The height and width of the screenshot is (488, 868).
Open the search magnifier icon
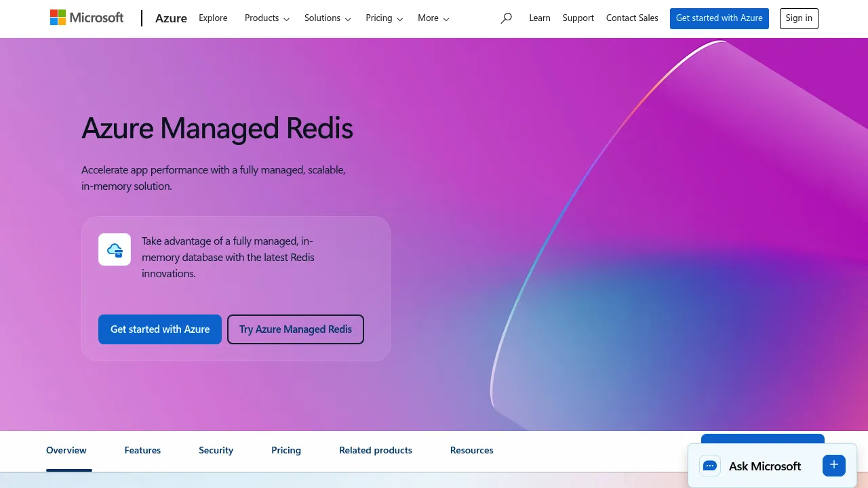tap(506, 18)
